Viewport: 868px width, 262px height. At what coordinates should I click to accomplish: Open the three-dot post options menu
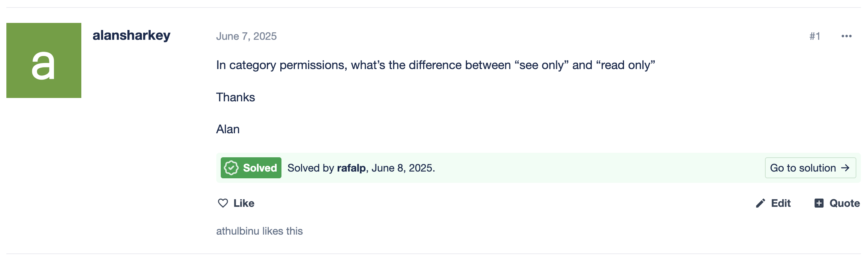(846, 36)
